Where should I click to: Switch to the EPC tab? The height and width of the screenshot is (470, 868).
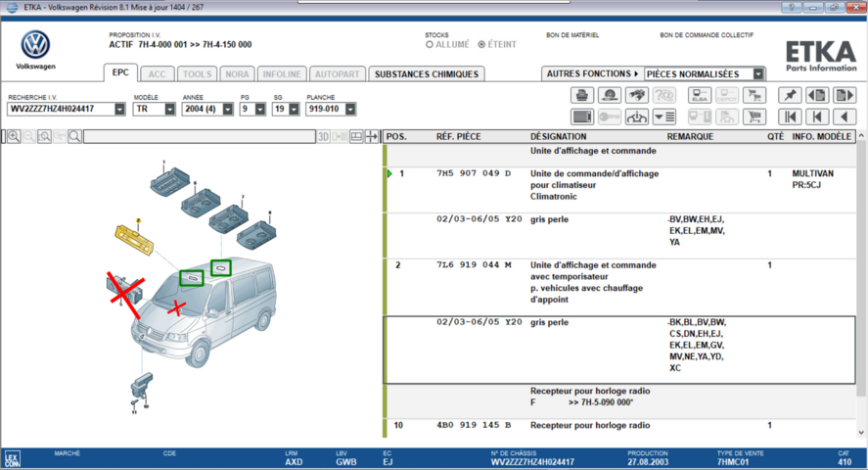coord(120,72)
